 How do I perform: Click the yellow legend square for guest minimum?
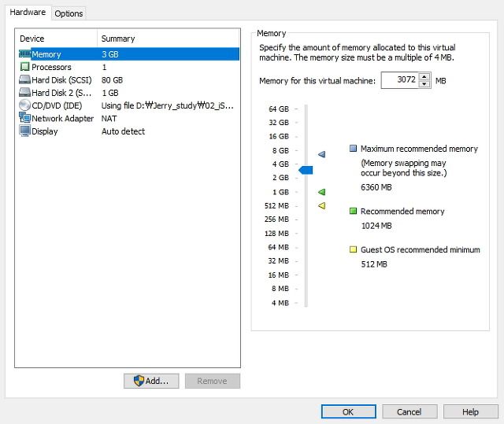click(x=353, y=249)
